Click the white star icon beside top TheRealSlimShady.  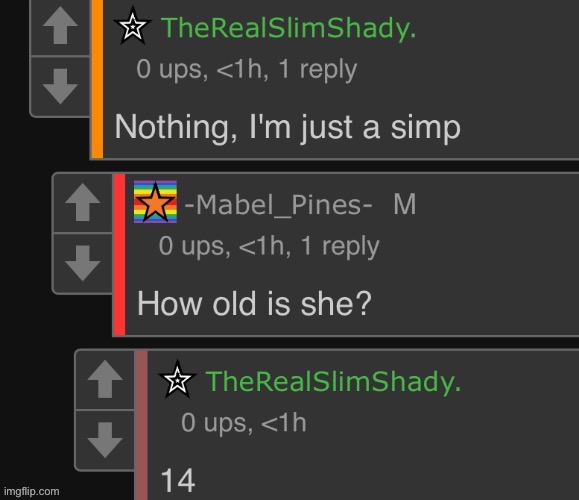point(133,26)
